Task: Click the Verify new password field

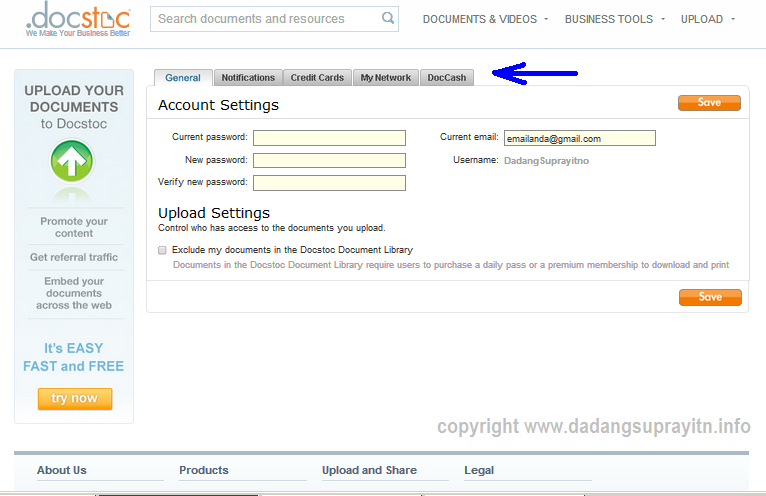Action: 329,183
